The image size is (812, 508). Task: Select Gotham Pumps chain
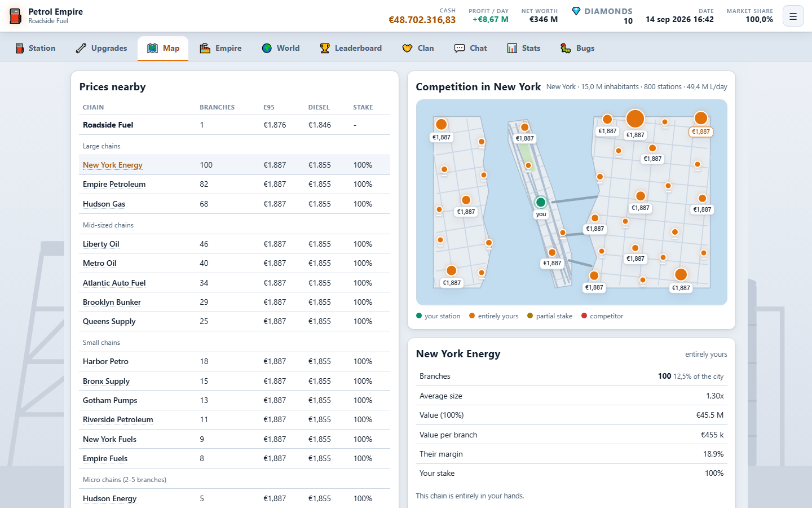pyautogui.click(x=110, y=400)
